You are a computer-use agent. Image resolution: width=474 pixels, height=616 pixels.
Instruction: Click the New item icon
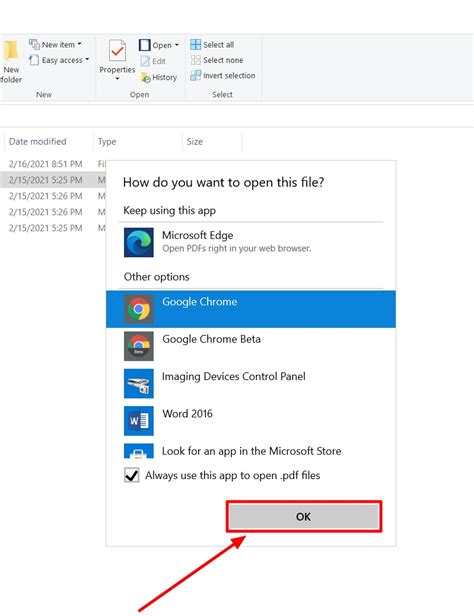tap(34, 44)
